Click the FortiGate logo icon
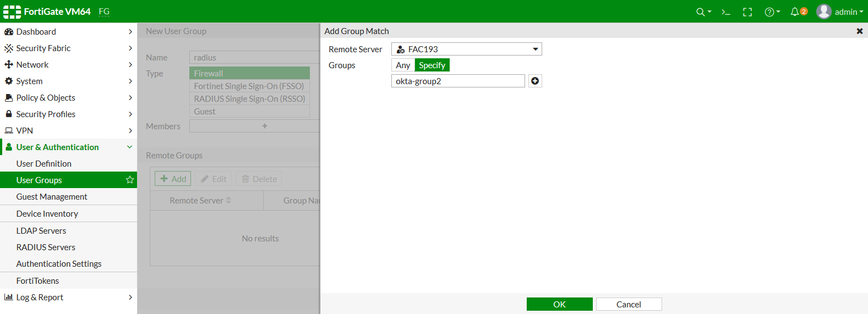 coord(12,12)
